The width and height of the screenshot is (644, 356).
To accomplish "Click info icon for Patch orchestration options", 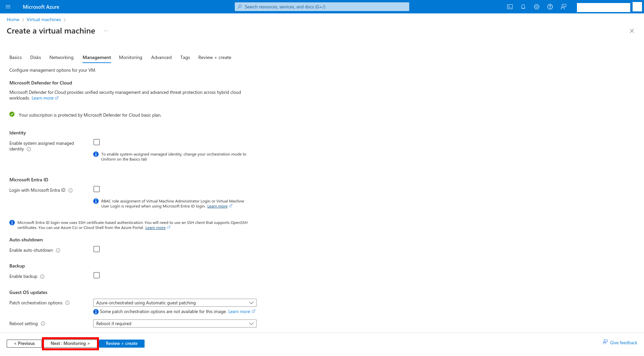I will (67, 303).
